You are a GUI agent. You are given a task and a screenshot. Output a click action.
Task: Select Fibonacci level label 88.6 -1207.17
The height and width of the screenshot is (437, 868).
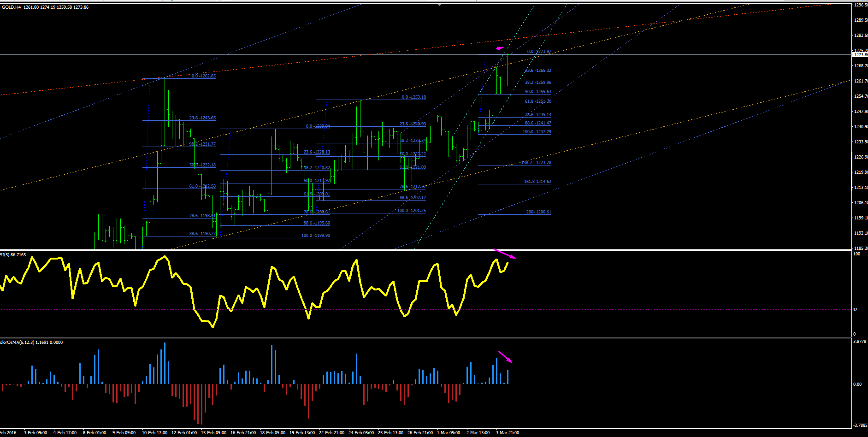pyautogui.click(x=413, y=198)
